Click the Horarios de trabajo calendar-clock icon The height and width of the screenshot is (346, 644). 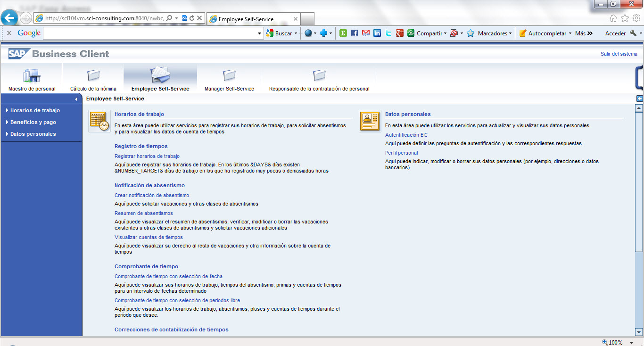[x=99, y=121]
